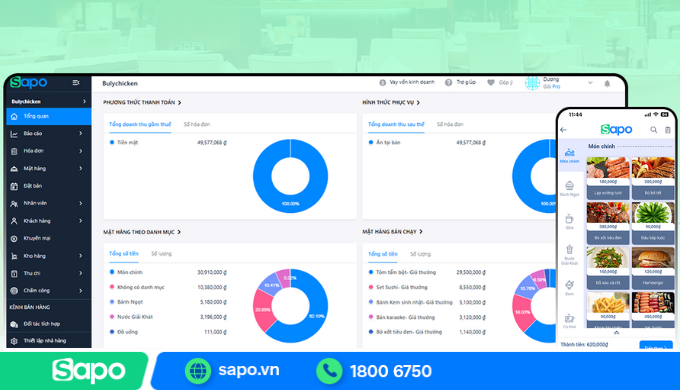The height and width of the screenshot is (390, 680).
Task: Tap the Hamberger dish thumbnail
Action: (x=653, y=258)
